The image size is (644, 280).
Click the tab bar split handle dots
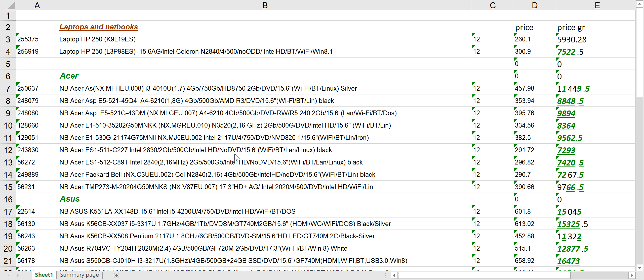click(x=386, y=275)
